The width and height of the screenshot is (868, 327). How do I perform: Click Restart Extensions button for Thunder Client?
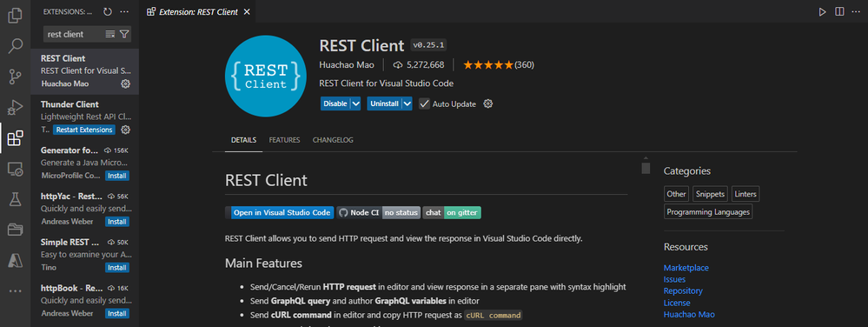coord(84,130)
